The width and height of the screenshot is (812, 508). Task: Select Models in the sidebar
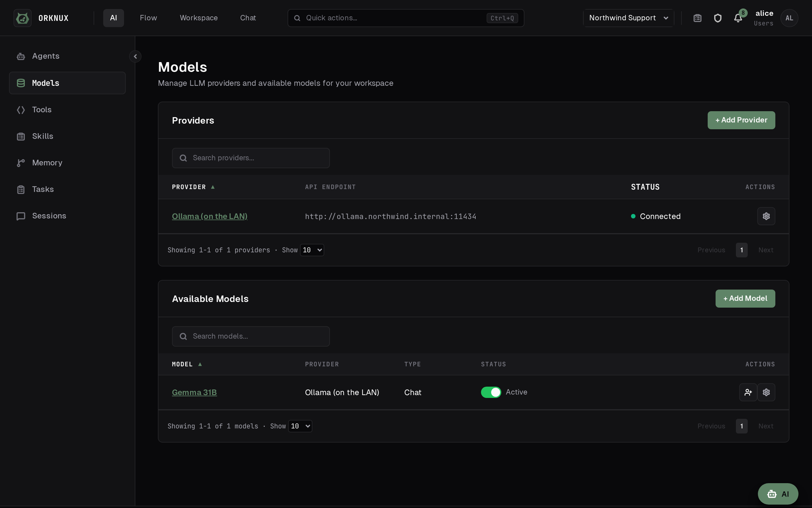coord(67,83)
